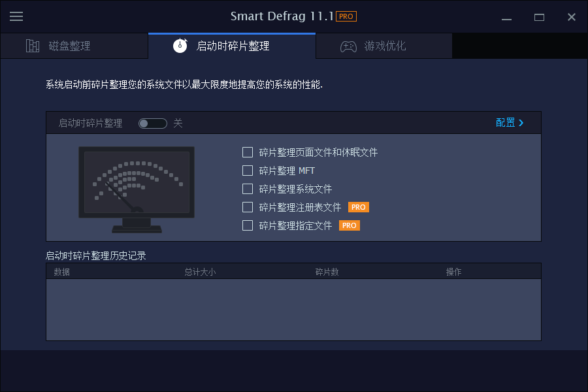
Task: Click the disk icon on 磁盘整理 tab
Action: tap(33, 46)
